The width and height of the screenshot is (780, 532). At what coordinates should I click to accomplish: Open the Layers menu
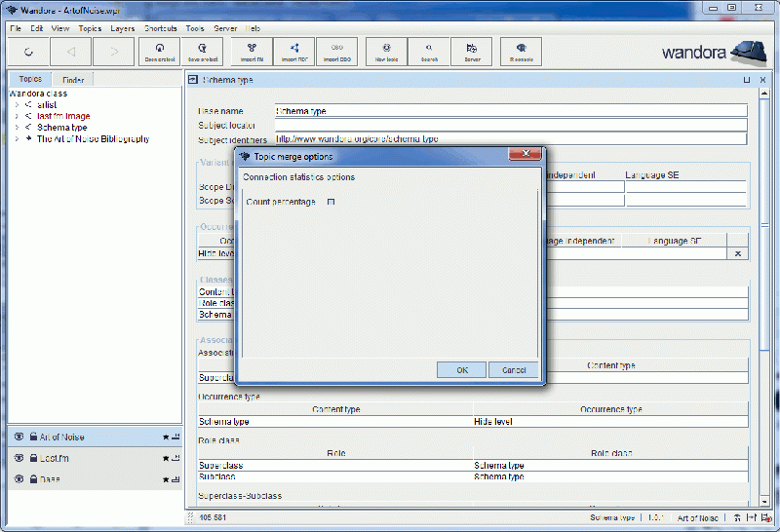[x=122, y=28]
